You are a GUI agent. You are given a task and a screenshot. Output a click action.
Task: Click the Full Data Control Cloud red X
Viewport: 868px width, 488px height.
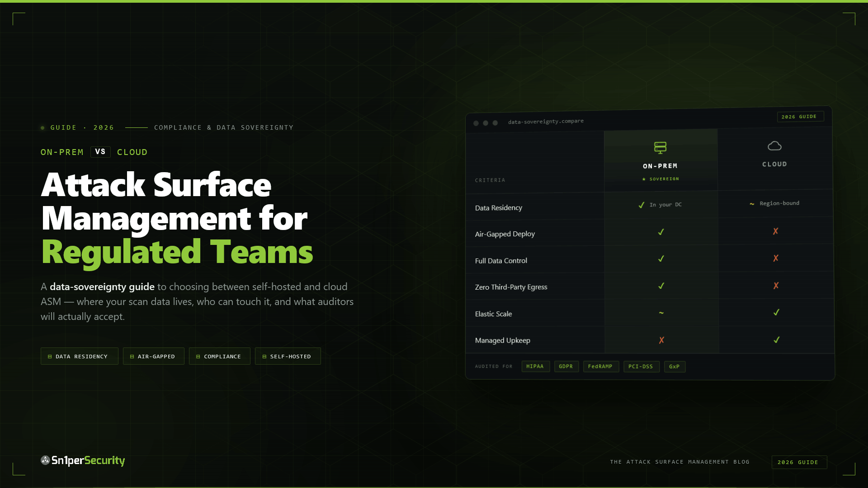click(776, 258)
